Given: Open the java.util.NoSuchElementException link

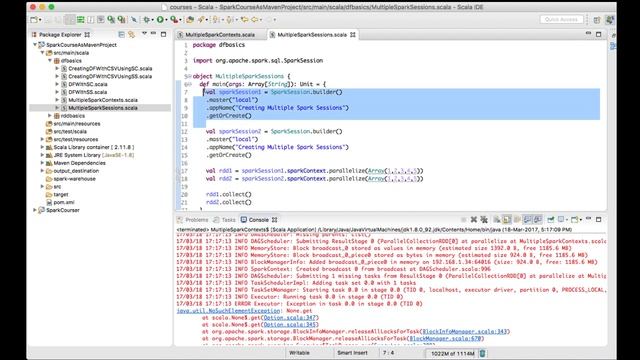Looking at the screenshot, I should point(229,311).
